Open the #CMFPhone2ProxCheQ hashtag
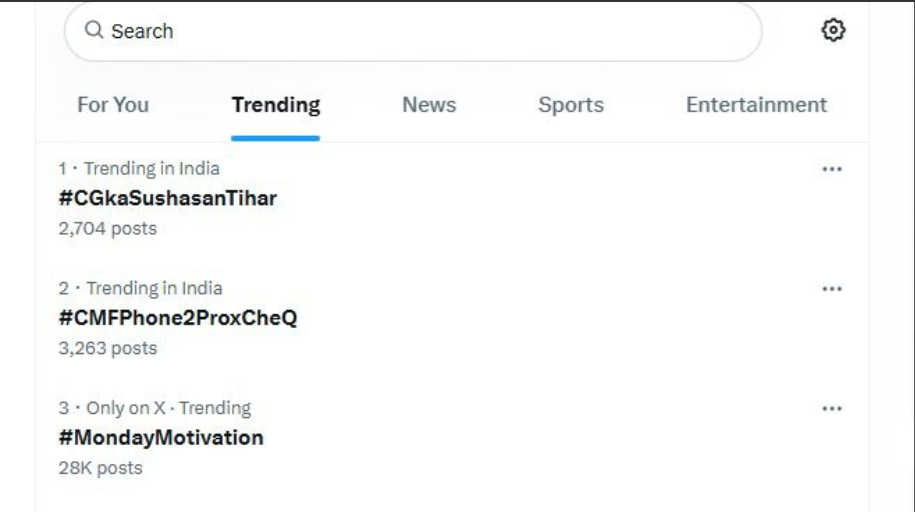 [x=177, y=318]
